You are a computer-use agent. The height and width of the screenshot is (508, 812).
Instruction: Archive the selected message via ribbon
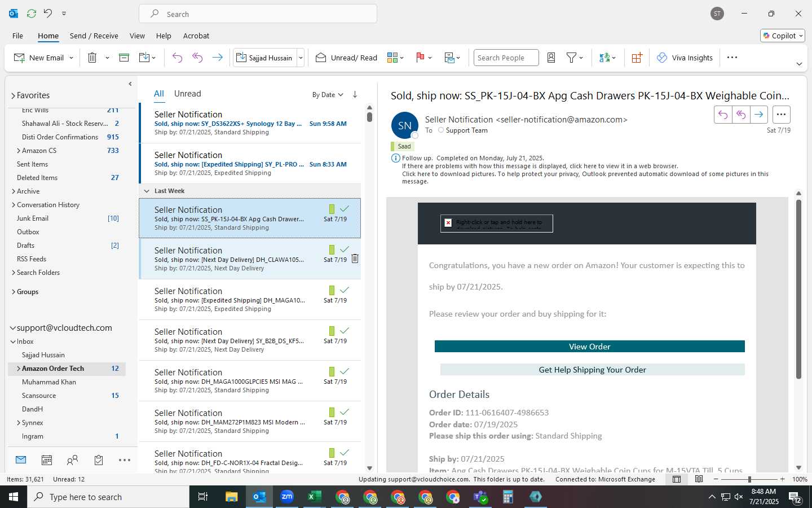(124, 58)
